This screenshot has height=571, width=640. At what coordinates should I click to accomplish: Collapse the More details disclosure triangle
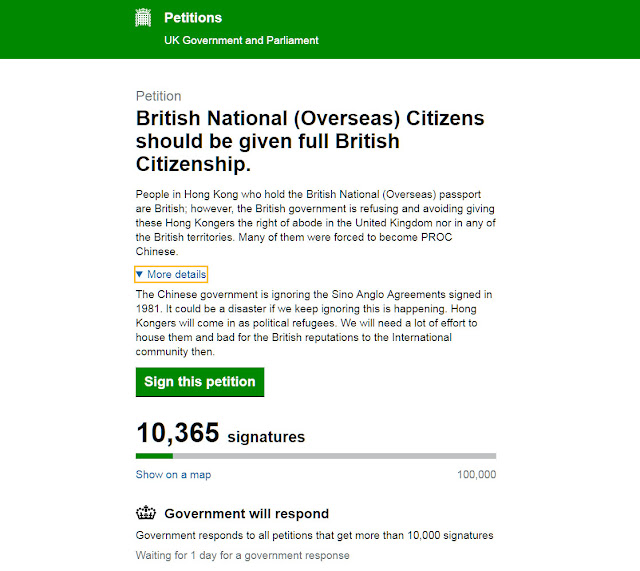[x=139, y=274]
